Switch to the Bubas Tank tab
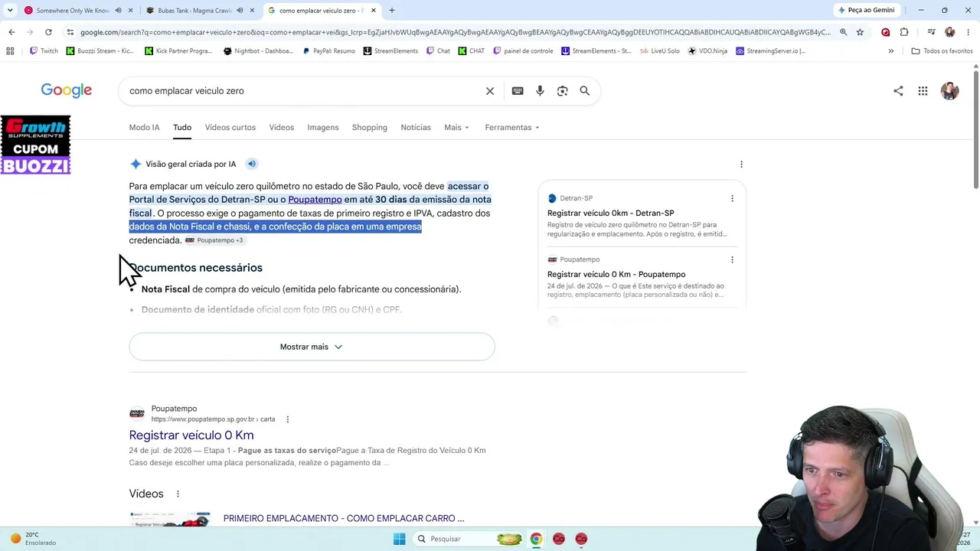Screen dimensions: 980x551 point(194,11)
